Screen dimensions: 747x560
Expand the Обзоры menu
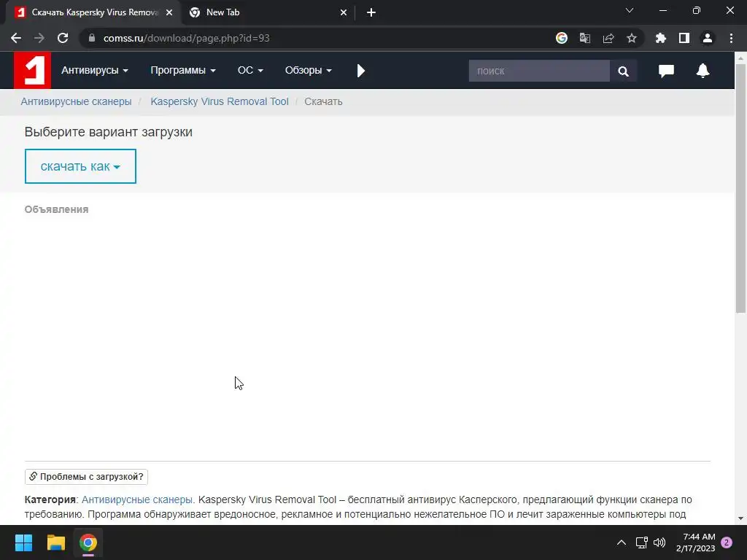pos(309,71)
